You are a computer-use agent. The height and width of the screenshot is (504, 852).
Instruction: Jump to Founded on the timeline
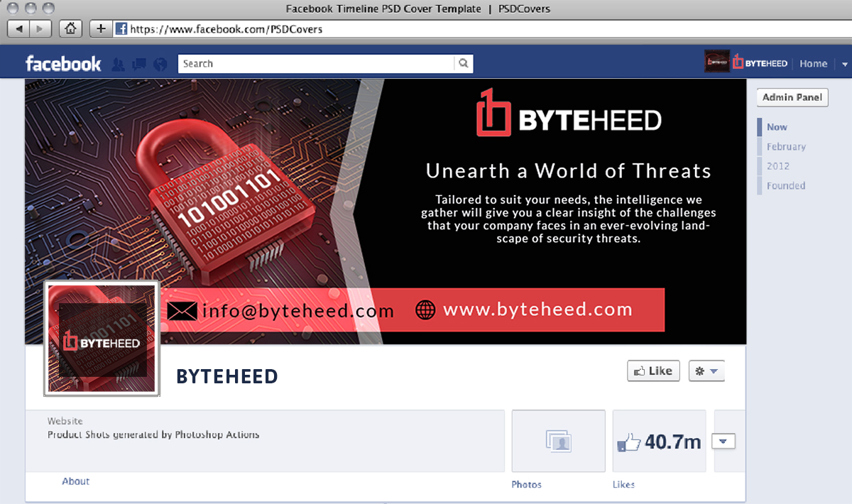pyautogui.click(x=785, y=186)
